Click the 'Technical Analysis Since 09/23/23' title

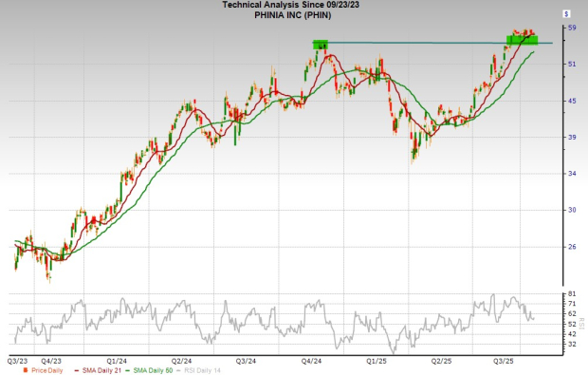[290, 5]
